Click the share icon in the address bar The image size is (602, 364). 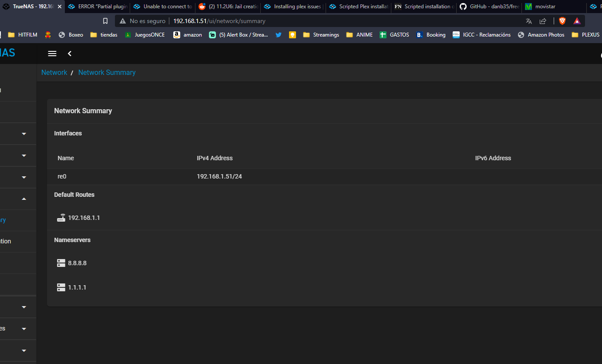543,21
